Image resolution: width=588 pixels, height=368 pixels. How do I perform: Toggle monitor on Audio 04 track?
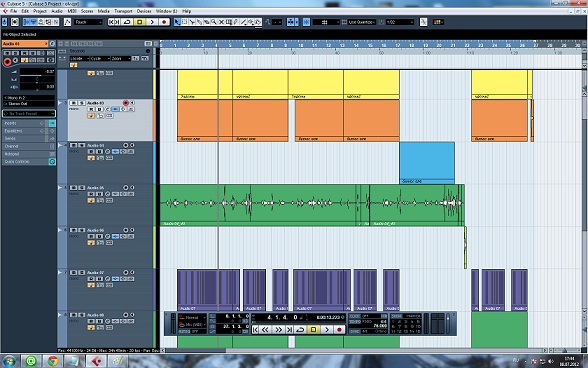(132, 145)
